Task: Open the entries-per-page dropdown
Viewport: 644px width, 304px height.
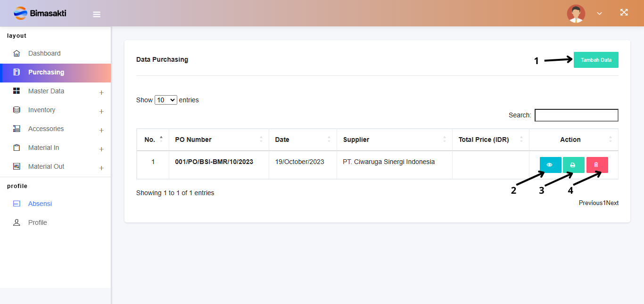Action: point(165,100)
